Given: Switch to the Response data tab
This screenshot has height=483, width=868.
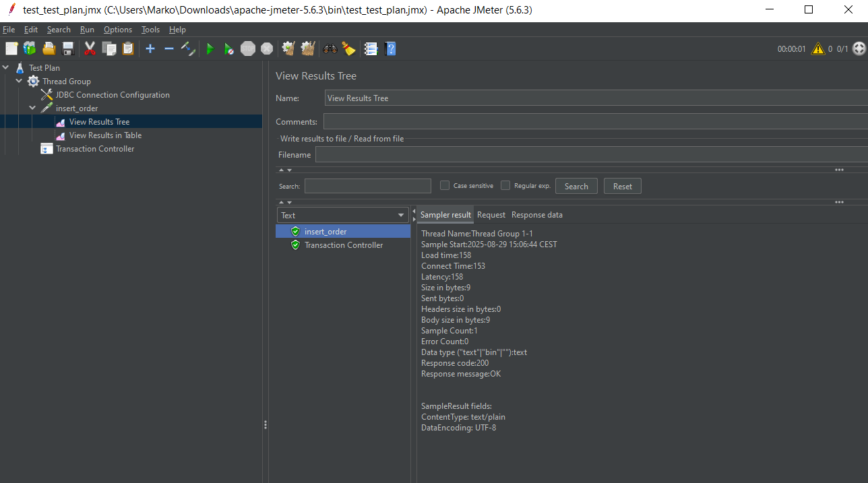Looking at the screenshot, I should pyautogui.click(x=536, y=215).
